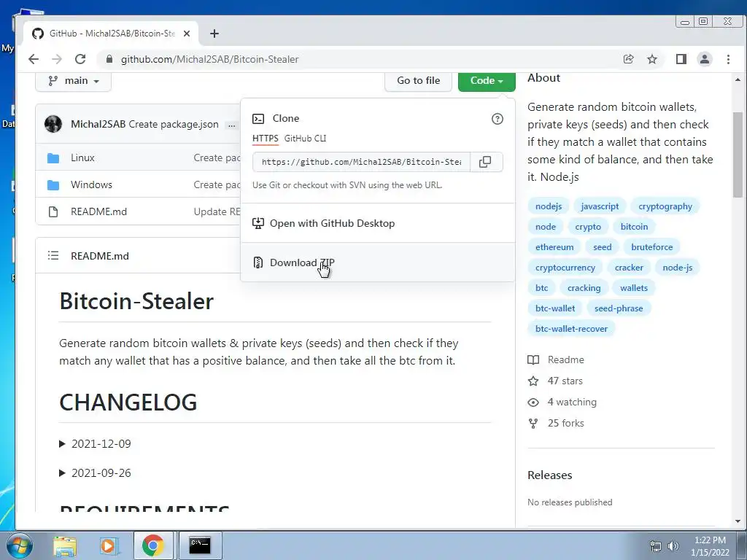Viewport: 747px width, 560px height.
Task: Click the Michal2SAB author link
Action: [x=98, y=124]
